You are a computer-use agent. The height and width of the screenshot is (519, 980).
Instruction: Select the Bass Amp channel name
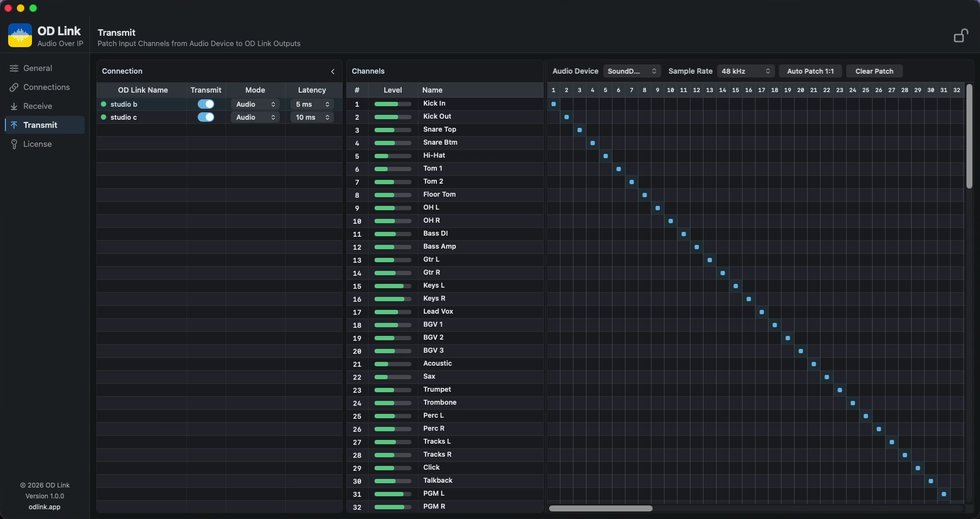point(440,246)
